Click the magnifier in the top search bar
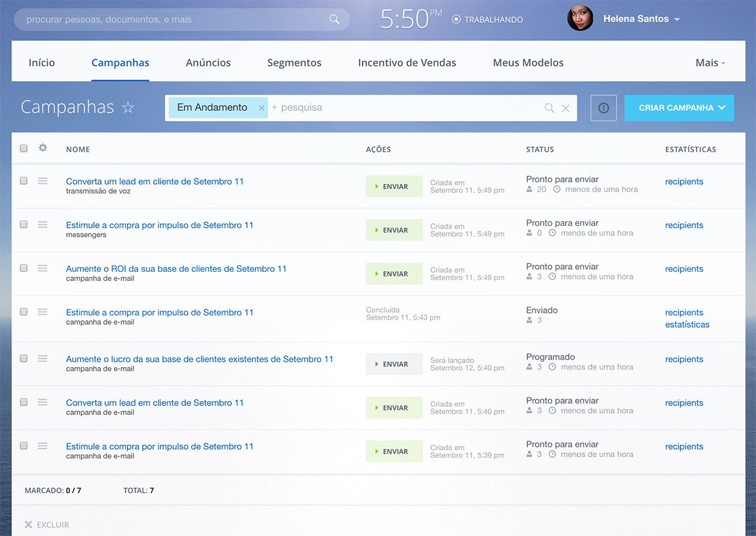Image resolution: width=756 pixels, height=536 pixels. 335,20
